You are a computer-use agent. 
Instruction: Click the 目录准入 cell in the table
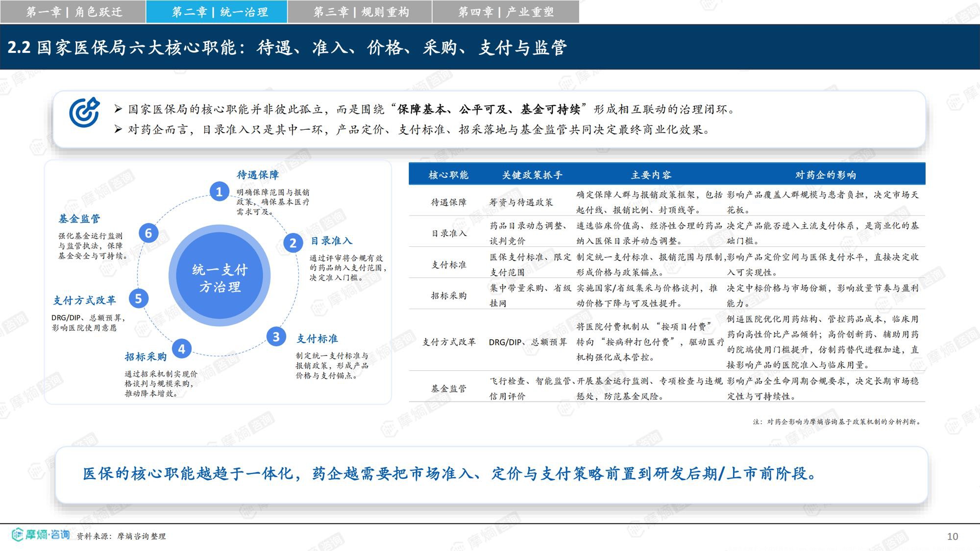coord(448,233)
